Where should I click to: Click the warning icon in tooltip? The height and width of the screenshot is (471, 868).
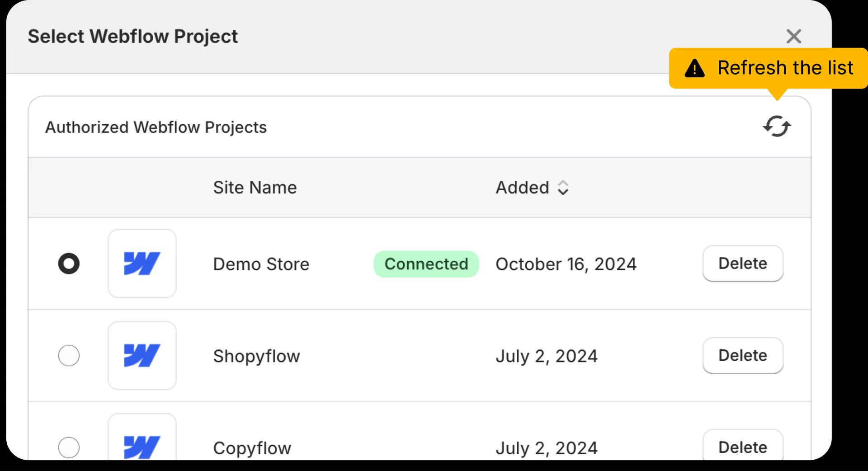point(694,69)
